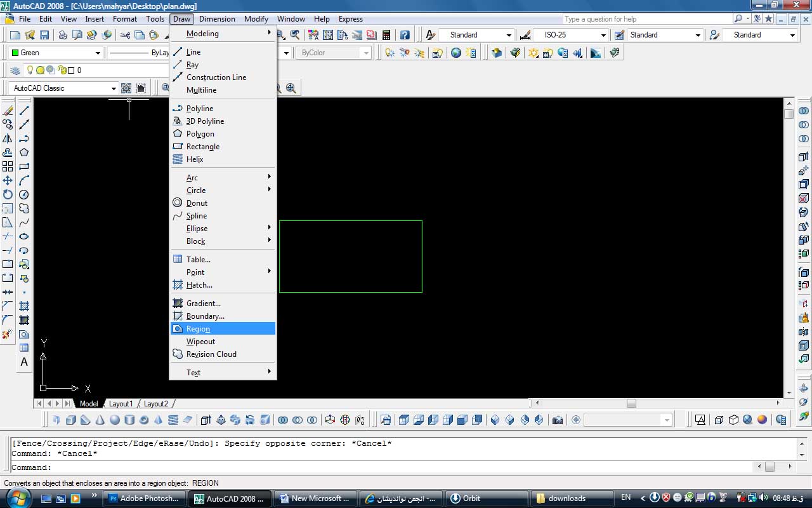
Task: Select the Move tool icon
Action: click(x=8, y=180)
